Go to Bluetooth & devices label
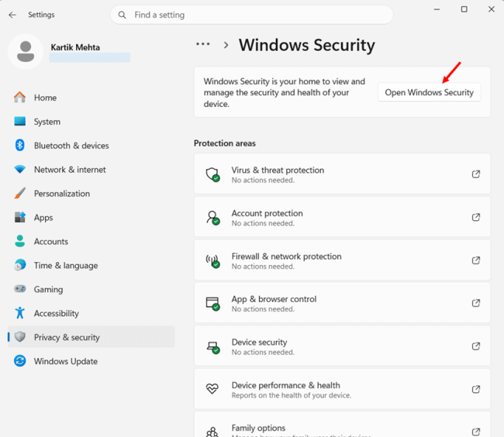Image resolution: width=504 pixels, height=437 pixels. point(71,146)
